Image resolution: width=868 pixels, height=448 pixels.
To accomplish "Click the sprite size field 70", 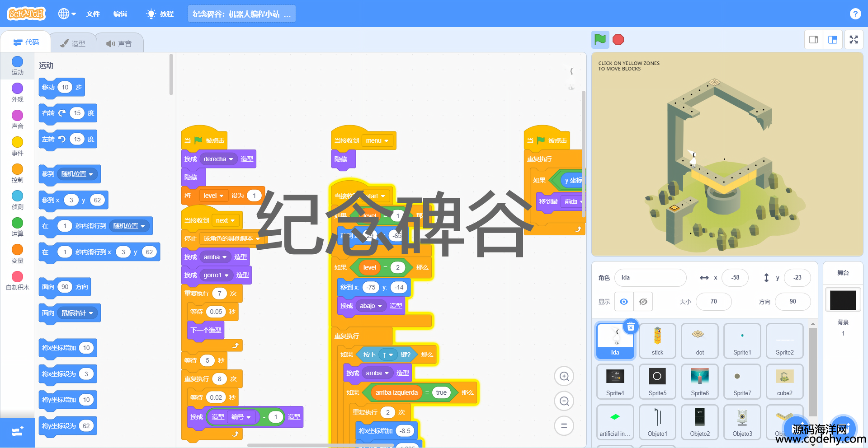I will click(x=713, y=302).
